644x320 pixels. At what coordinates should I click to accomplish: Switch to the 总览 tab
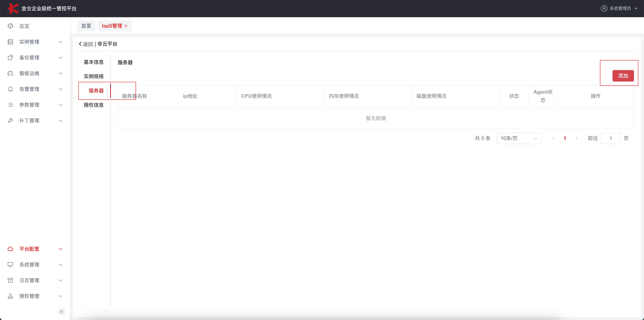point(86,26)
